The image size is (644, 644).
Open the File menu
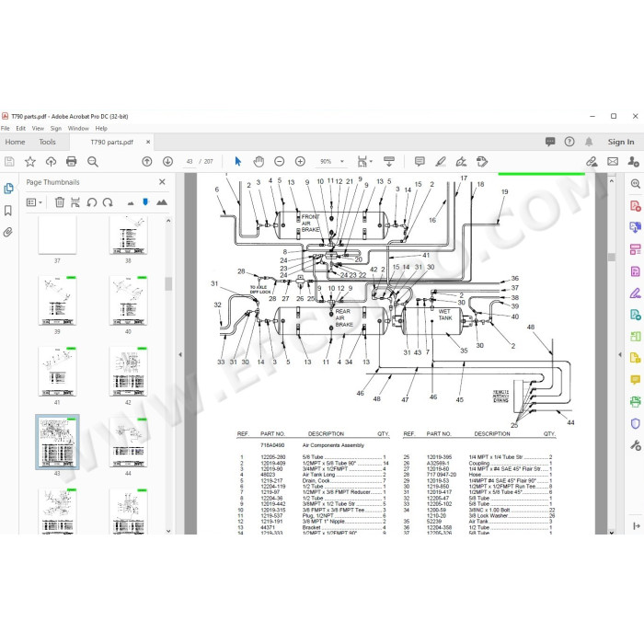(x=6, y=128)
